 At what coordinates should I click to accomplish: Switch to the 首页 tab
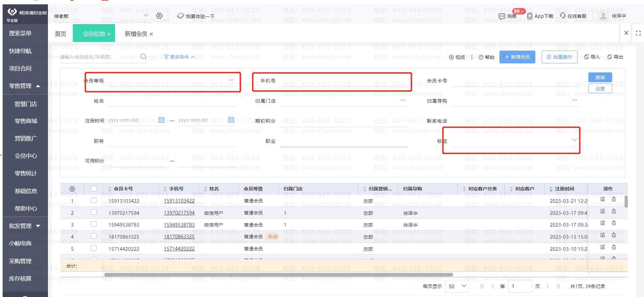pyautogui.click(x=60, y=34)
